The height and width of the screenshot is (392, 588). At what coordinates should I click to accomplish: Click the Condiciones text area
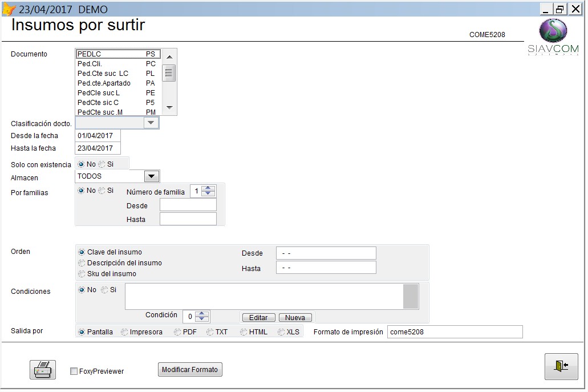pyautogui.click(x=265, y=296)
